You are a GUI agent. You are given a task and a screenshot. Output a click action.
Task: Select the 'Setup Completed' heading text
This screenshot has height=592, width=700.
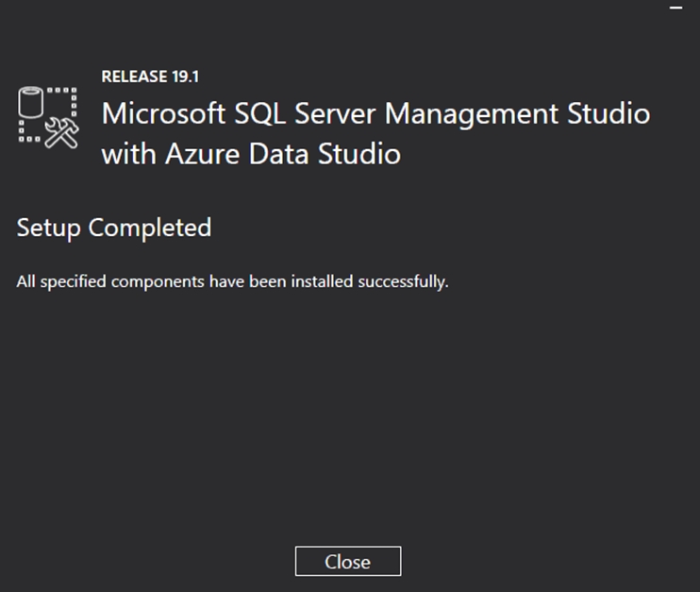(x=114, y=228)
